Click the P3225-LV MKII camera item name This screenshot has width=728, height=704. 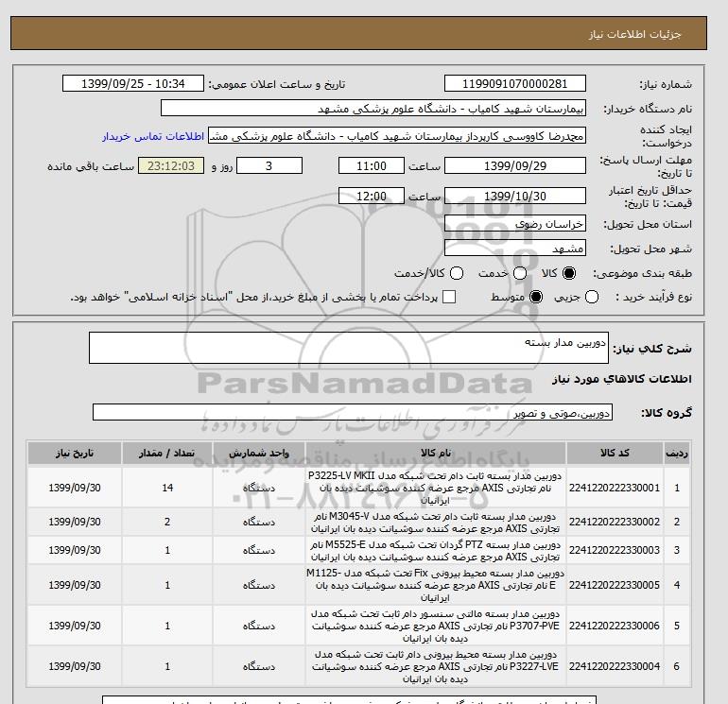click(x=436, y=489)
